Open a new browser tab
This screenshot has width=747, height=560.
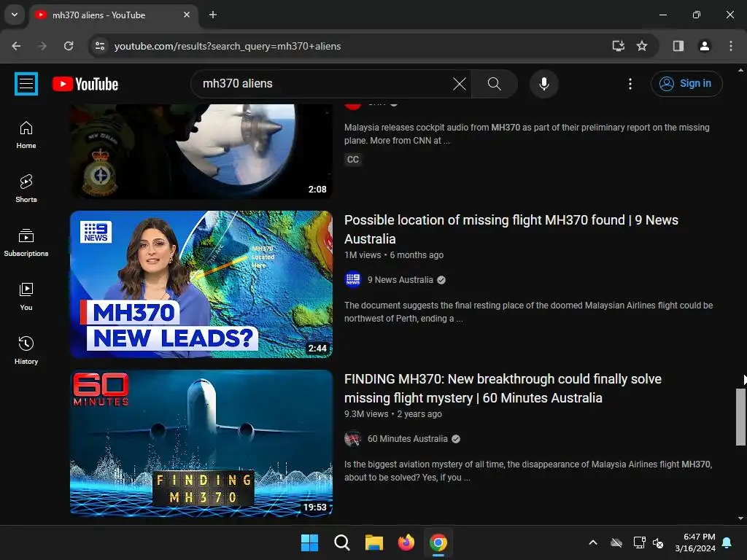tap(213, 15)
